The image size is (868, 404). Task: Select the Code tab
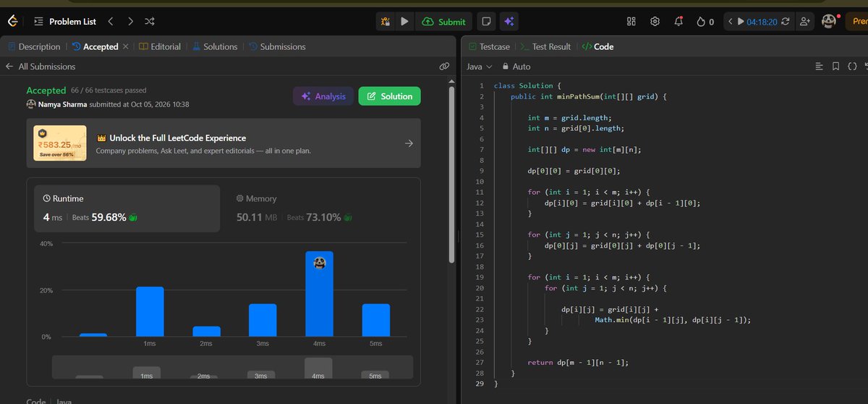click(x=597, y=46)
